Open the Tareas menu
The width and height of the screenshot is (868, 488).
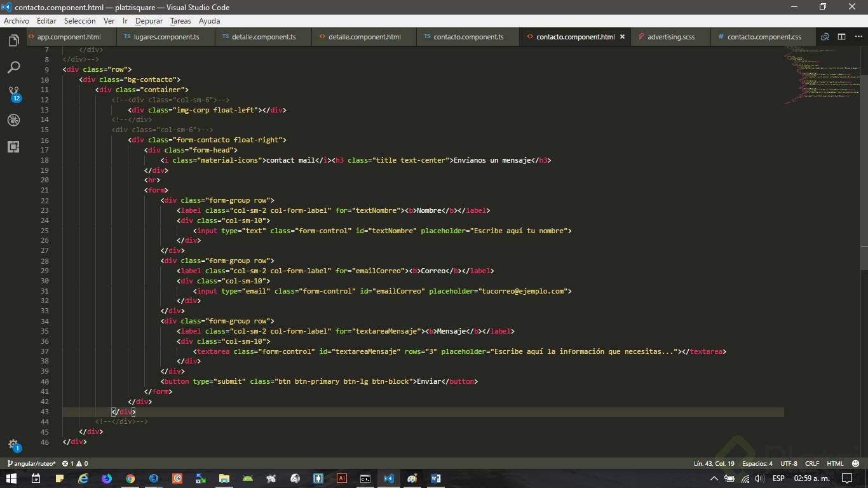[180, 21]
